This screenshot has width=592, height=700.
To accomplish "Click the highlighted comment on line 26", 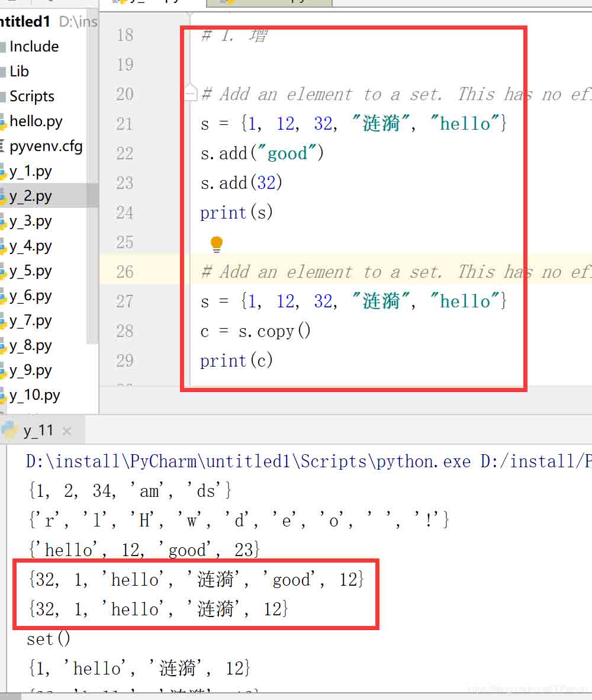I will 396,272.
